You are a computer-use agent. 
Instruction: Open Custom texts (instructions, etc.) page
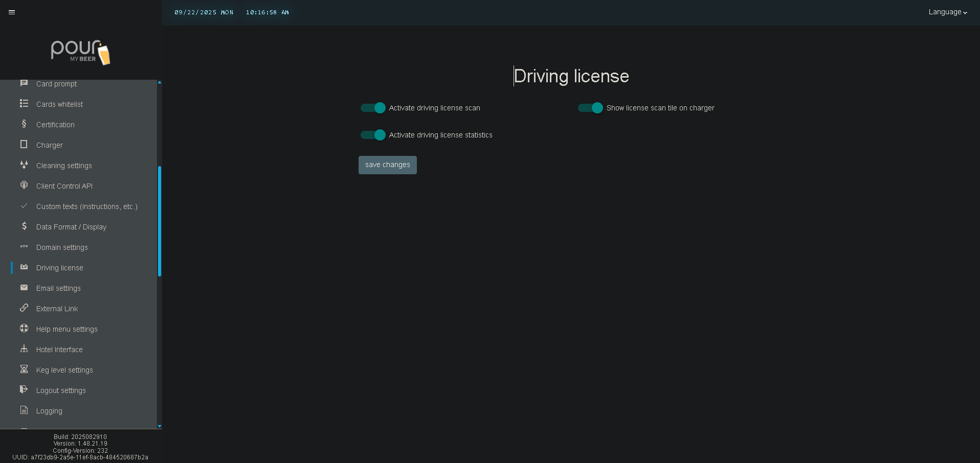(86, 206)
